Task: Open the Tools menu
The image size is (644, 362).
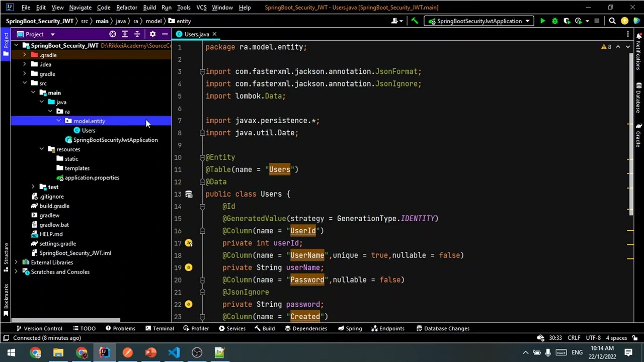Action: tap(184, 8)
